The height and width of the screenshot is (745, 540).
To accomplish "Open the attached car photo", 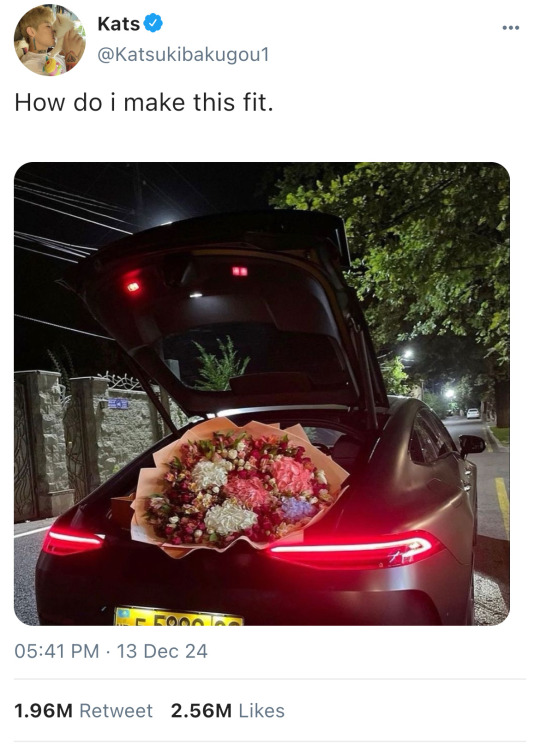I will (262, 394).
